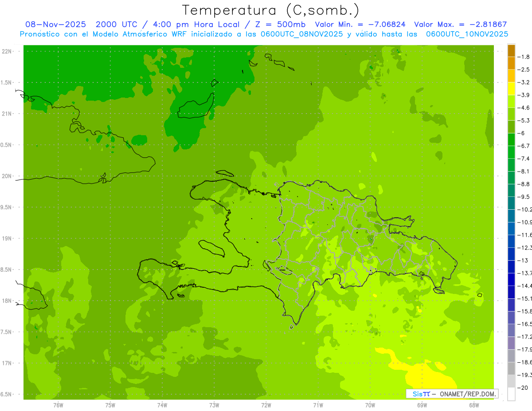Viewport: 532px width, 411px height.
Task: Click the "-20" color scale value
Action: pyautogui.click(x=524, y=388)
